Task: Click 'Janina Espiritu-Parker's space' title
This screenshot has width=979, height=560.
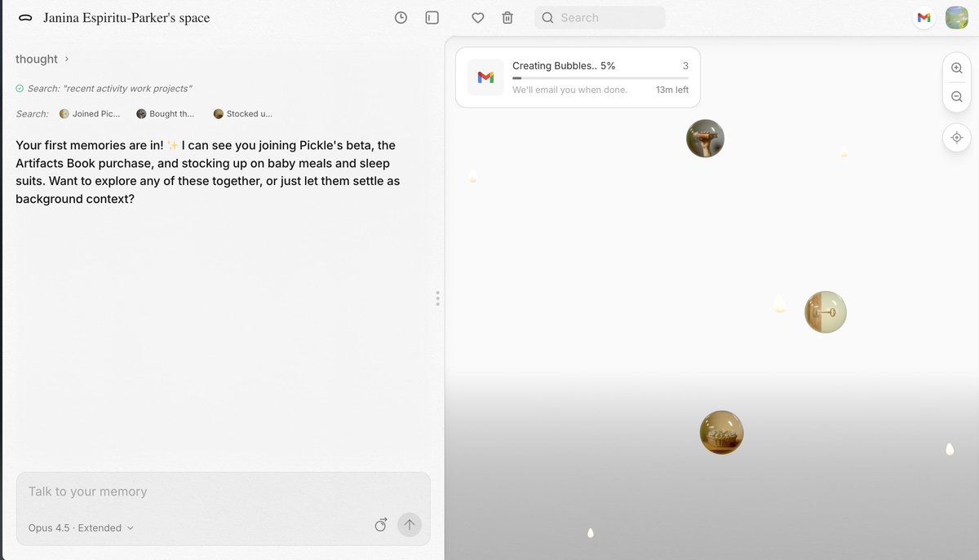Action: (x=126, y=18)
